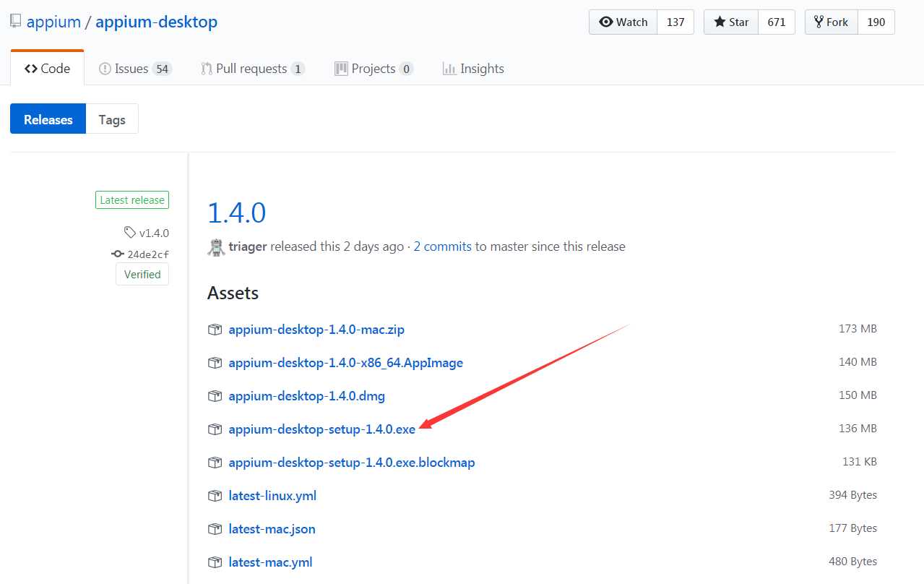Click the 173 MB file size text
Viewport: 924px width, 584px height.
coord(858,329)
